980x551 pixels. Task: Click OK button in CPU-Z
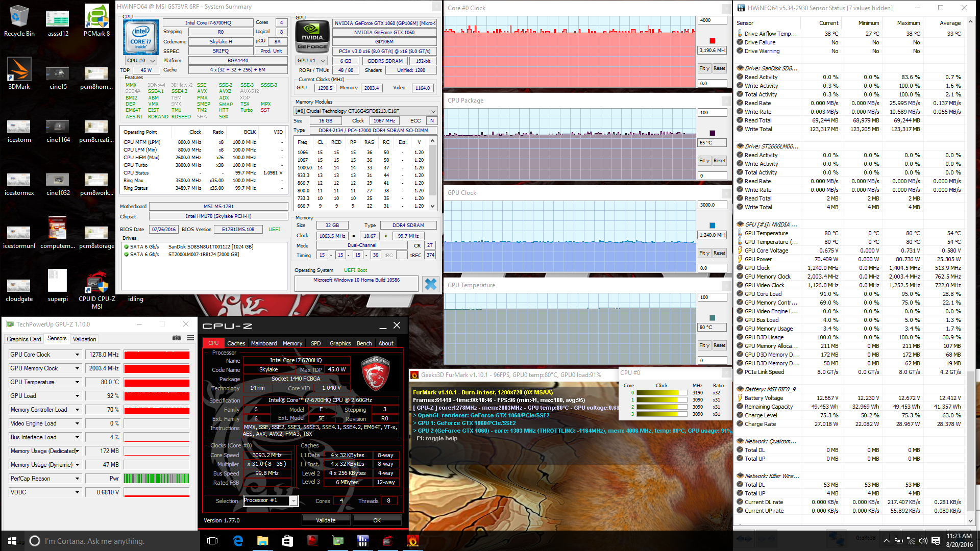click(x=377, y=520)
